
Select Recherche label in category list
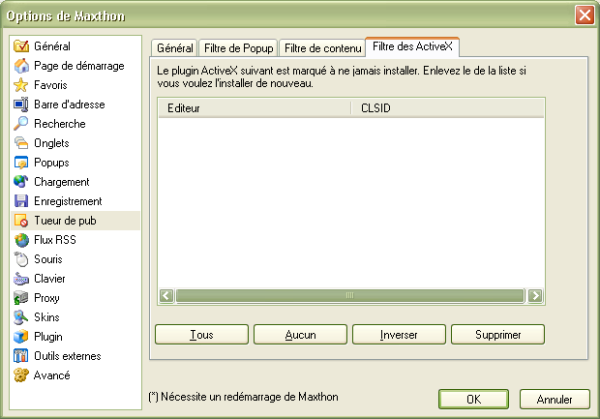(60, 124)
